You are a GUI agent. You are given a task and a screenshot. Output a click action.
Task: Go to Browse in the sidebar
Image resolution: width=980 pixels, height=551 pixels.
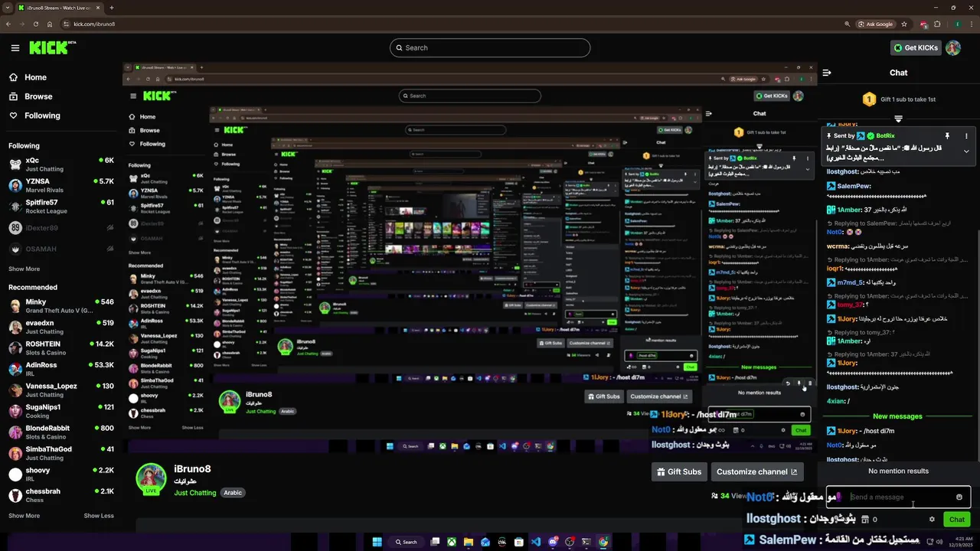click(x=38, y=96)
